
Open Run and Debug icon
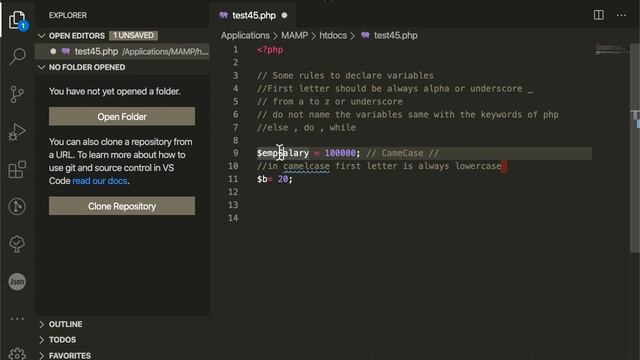[17, 131]
